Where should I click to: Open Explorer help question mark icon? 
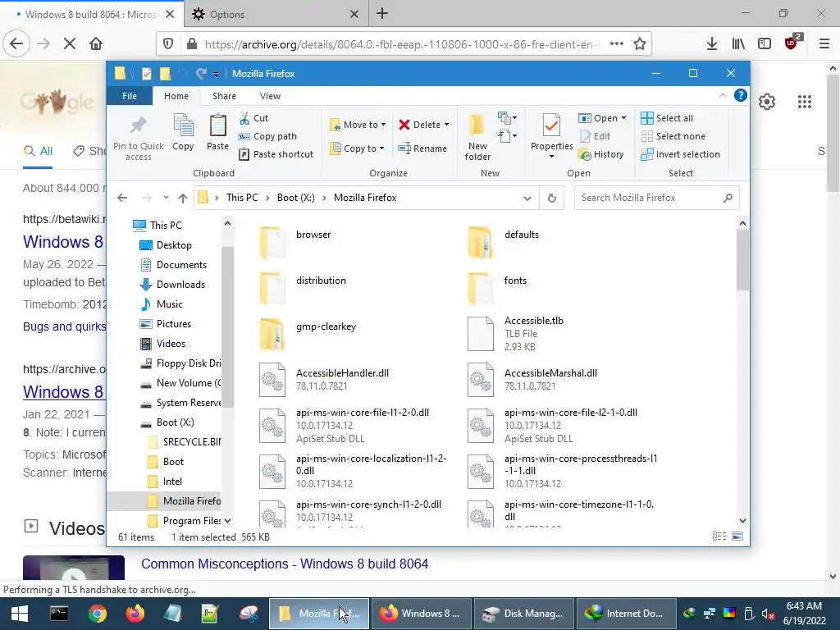point(741,95)
